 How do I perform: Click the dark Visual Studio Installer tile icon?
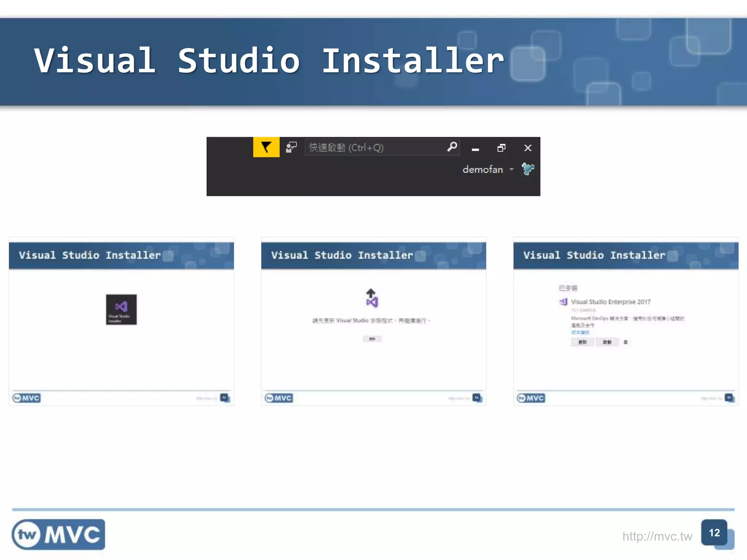pyautogui.click(x=121, y=310)
